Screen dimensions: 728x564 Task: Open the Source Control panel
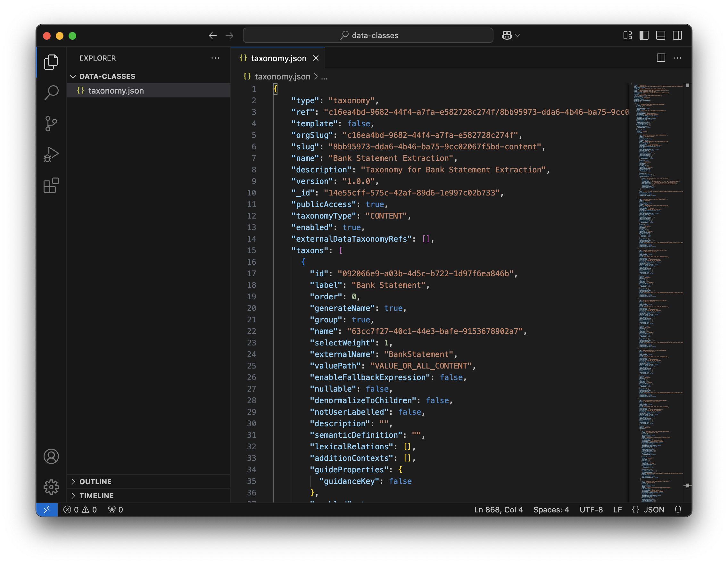coord(51,123)
